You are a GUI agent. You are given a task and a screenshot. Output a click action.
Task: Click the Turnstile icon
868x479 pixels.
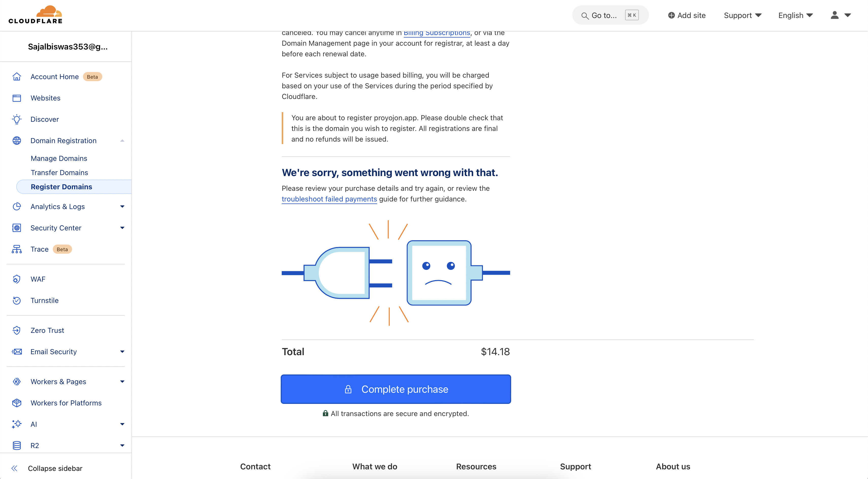coord(16,300)
